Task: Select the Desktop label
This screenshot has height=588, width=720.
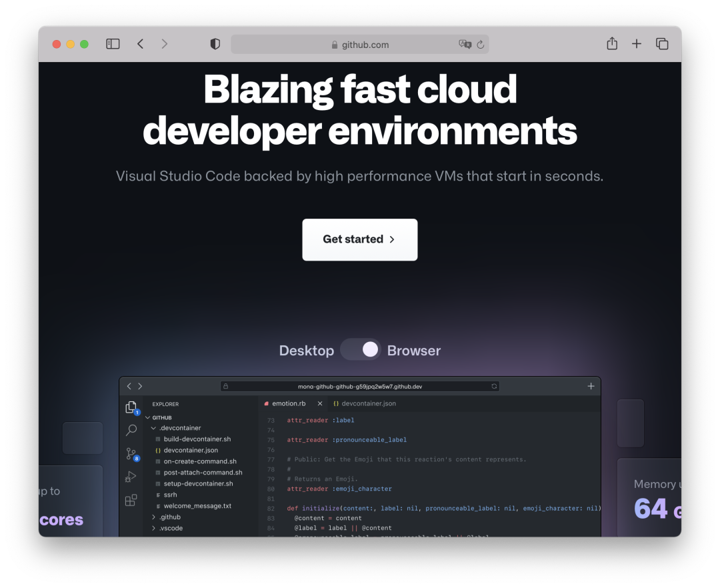Action: click(306, 351)
